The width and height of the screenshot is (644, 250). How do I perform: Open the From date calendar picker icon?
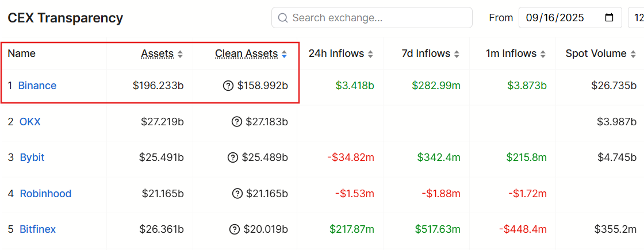(x=609, y=18)
